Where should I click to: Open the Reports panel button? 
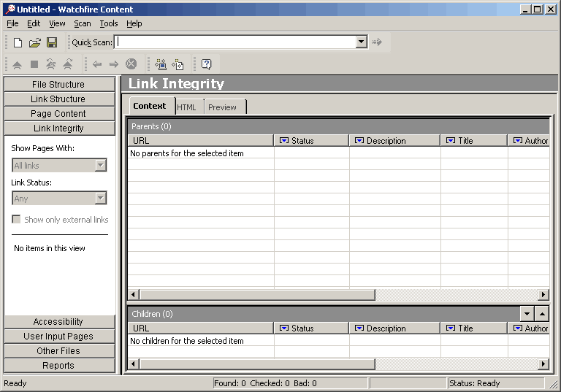pos(59,366)
